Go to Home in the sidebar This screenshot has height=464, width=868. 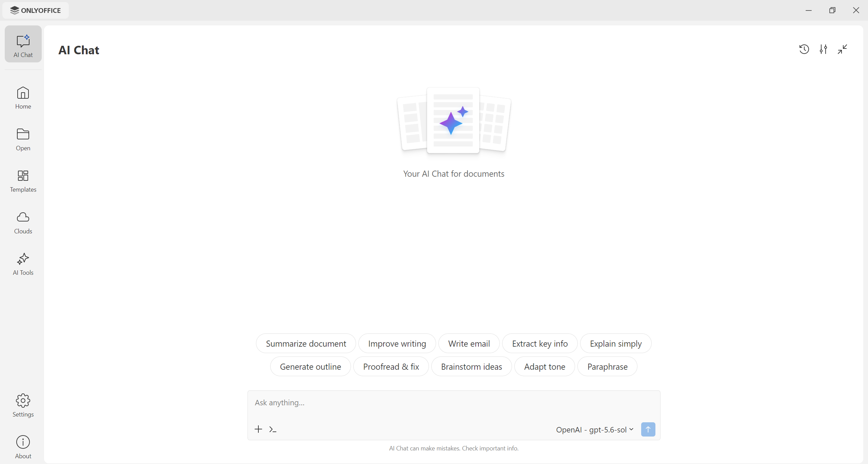(23, 98)
